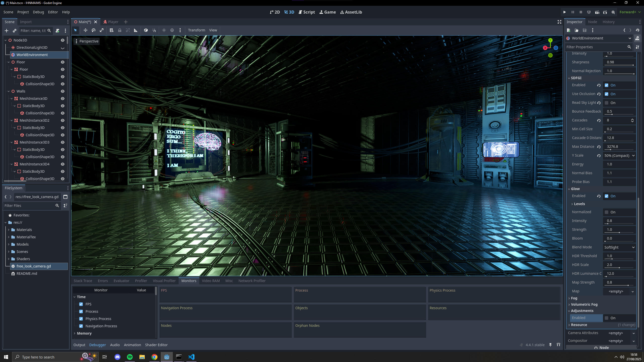Open Glow Blend Mode Softlight dropdown
Viewport: 644px width, 362px height.
(x=619, y=247)
